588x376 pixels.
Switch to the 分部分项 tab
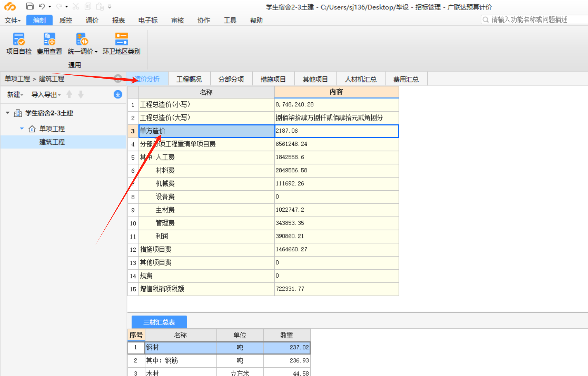point(231,79)
